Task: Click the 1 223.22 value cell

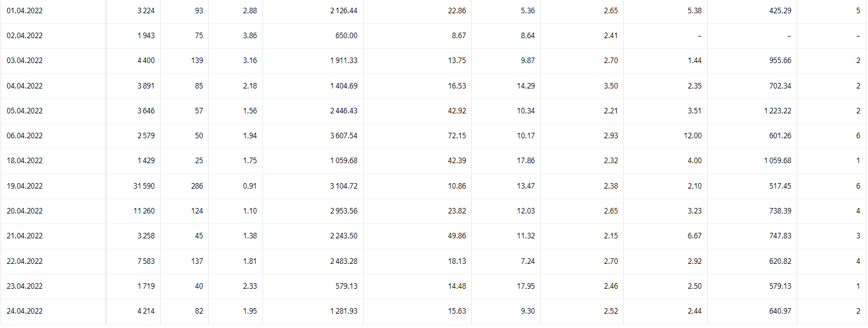Action: point(777,111)
